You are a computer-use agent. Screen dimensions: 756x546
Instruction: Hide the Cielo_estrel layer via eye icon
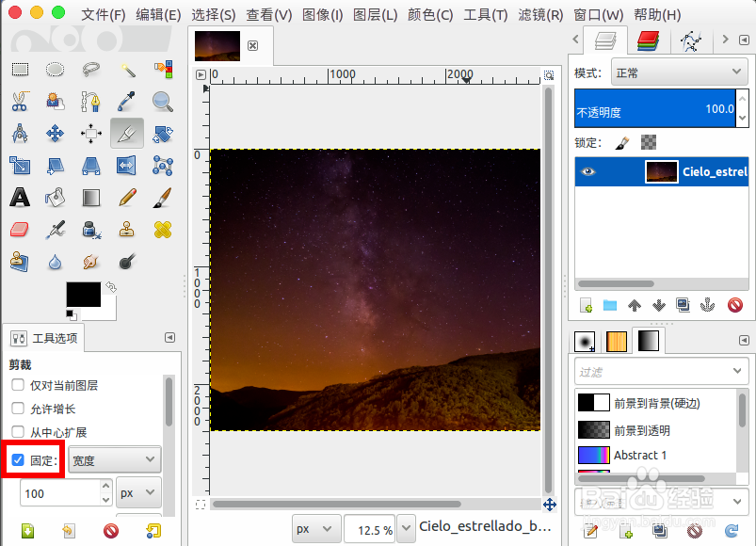click(x=587, y=171)
